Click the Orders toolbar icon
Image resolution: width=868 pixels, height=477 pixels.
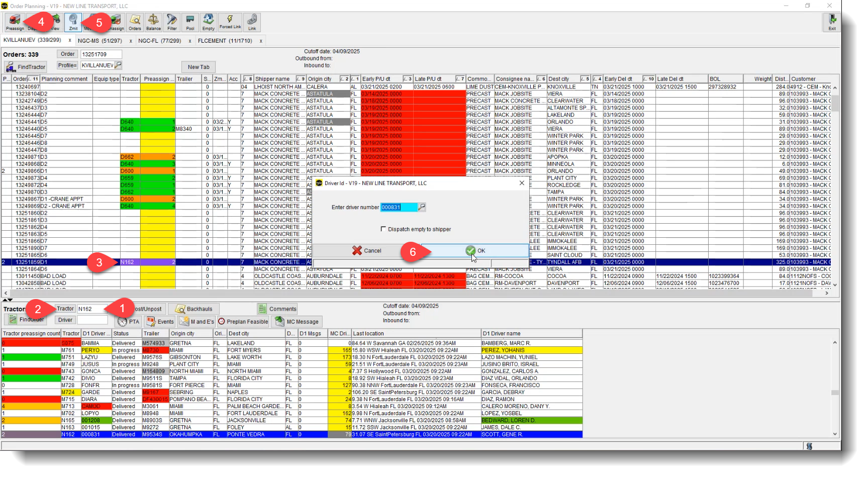[135, 22]
